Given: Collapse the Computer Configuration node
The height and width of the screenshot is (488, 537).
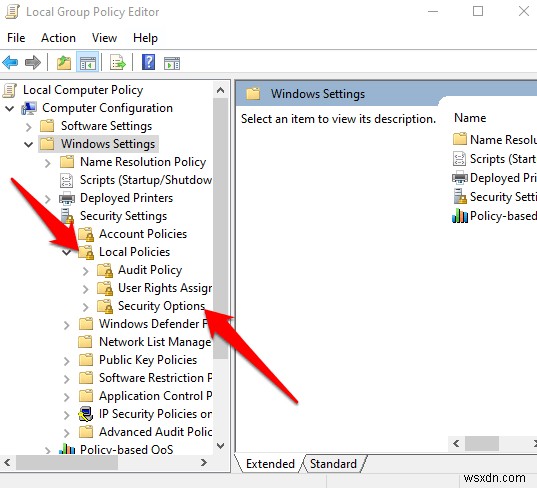Looking at the screenshot, I should click(10, 109).
